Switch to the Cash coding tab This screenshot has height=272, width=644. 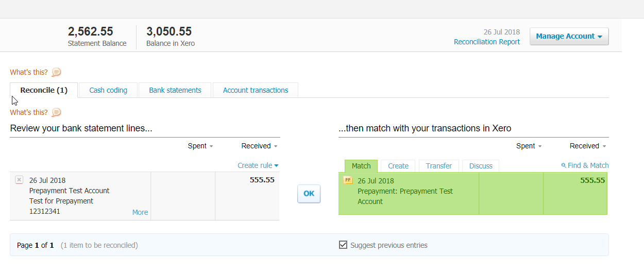coord(108,90)
